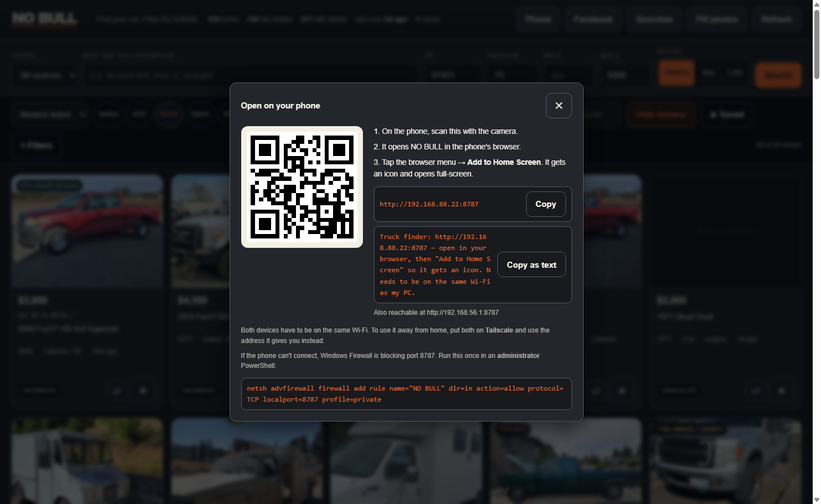Click the keyword search input field
Viewport: 821px width, 504px height.
tap(251, 75)
